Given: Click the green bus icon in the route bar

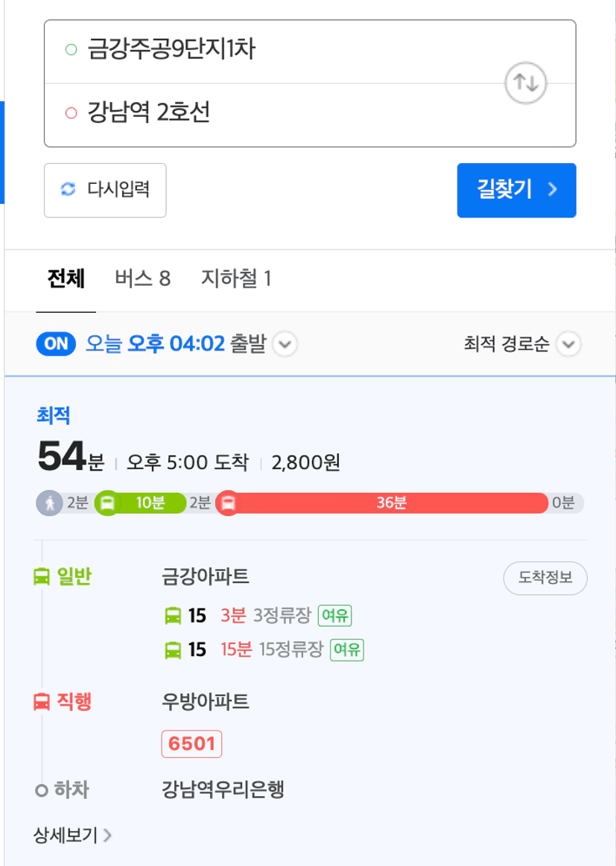Looking at the screenshot, I should [x=107, y=503].
